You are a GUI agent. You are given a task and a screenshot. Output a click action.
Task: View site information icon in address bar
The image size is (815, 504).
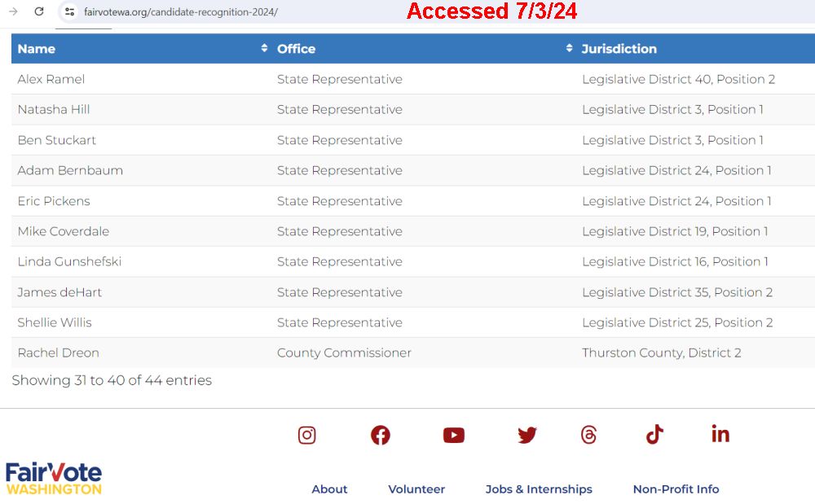pyautogui.click(x=69, y=11)
